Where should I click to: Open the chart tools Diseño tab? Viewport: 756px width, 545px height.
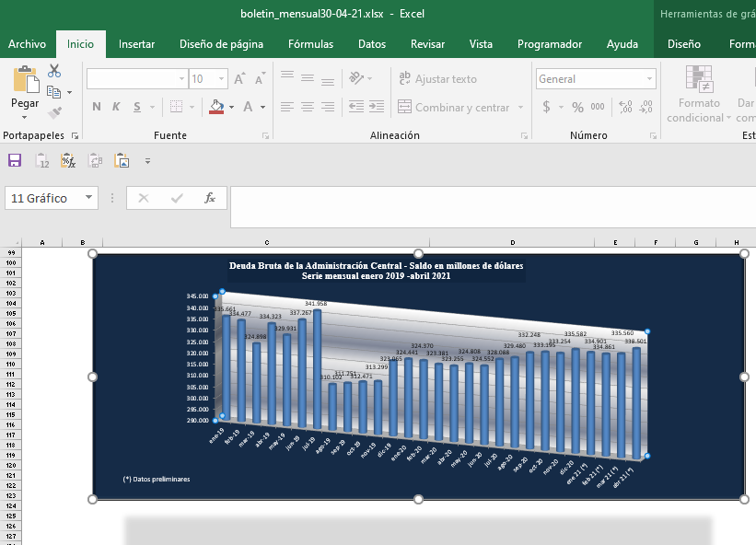(683, 44)
